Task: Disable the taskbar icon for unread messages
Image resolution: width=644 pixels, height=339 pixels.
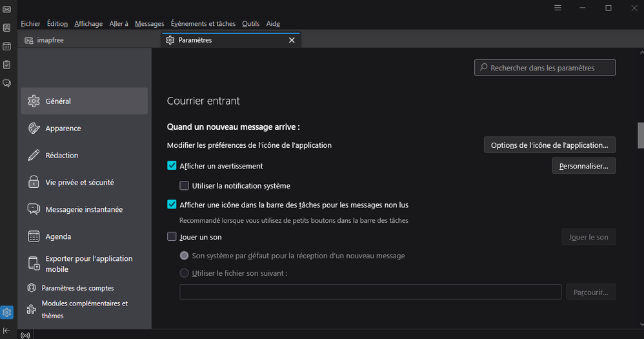Action: tap(172, 205)
